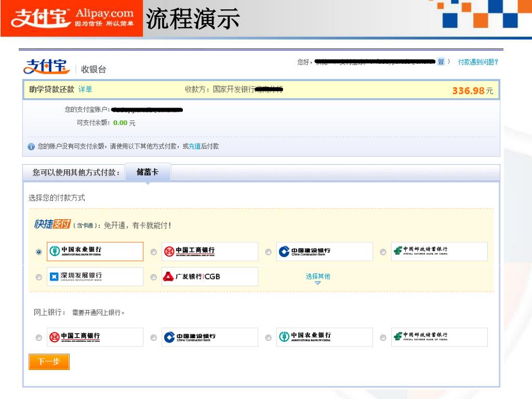Image resolution: width=532 pixels, height=399 pixels.
Task: Click the 中国农业银行 online banking card
Action: pyautogui.click(x=325, y=337)
